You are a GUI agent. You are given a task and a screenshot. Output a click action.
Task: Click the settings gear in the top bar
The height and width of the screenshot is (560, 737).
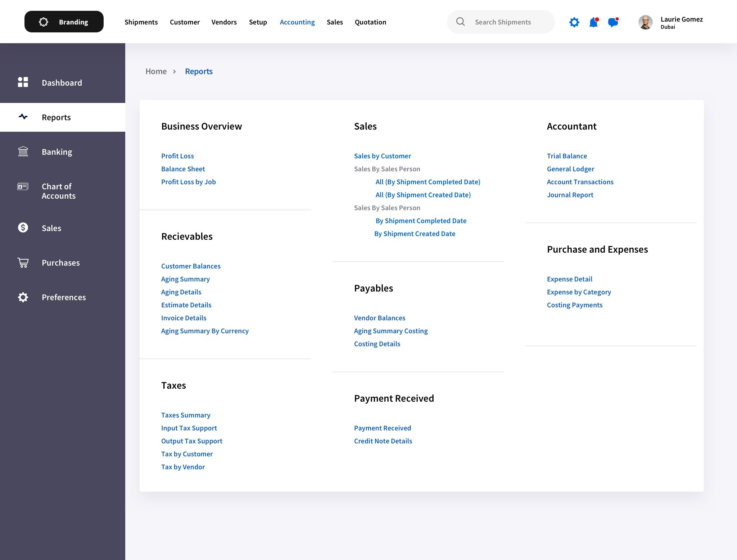[574, 22]
